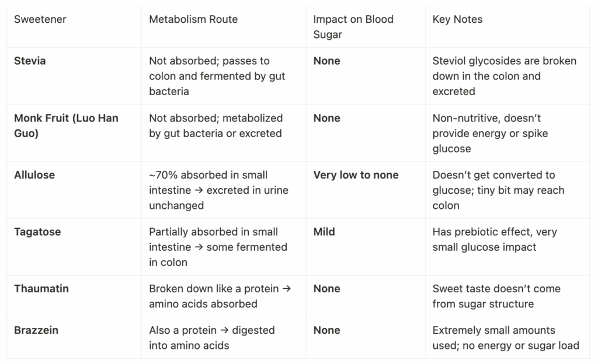Select the Allulose row label

[x=34, y=175]
